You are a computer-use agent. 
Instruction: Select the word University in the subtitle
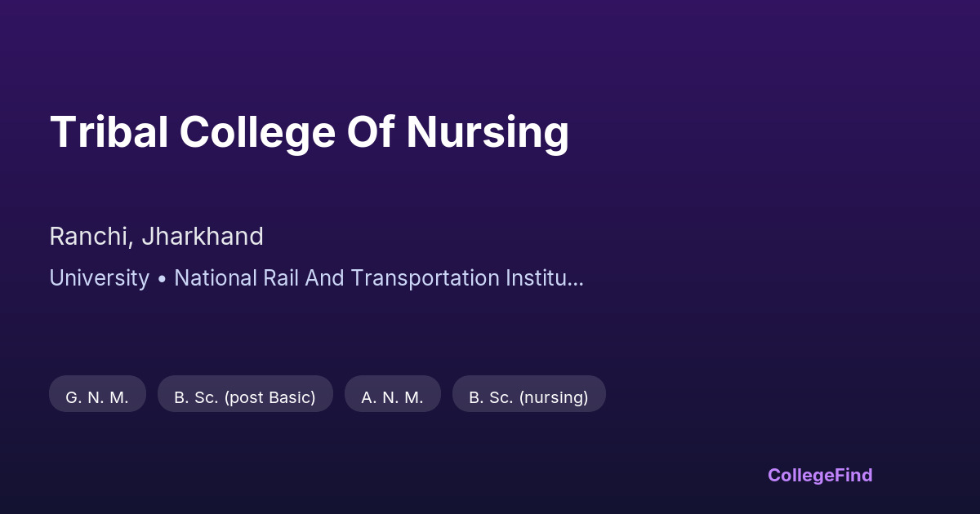[x=99, y=278]
